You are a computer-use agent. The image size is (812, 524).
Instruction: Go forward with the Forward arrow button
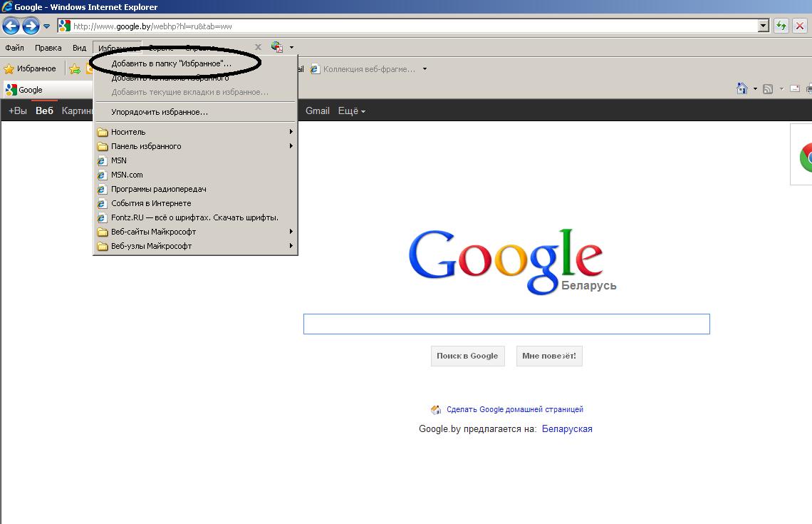click(31, 26)
